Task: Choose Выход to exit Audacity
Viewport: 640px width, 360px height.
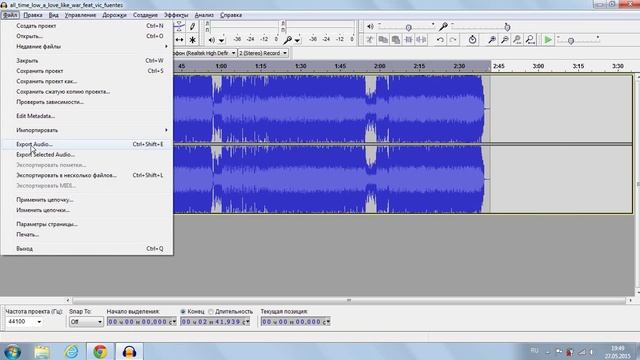Action: pos(87,249)
